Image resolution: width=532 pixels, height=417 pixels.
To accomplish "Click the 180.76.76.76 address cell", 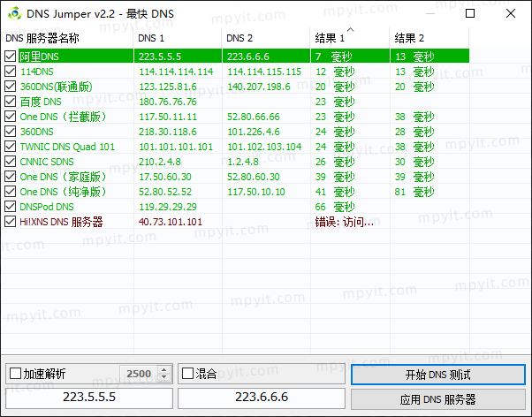I will click(168, 102).
